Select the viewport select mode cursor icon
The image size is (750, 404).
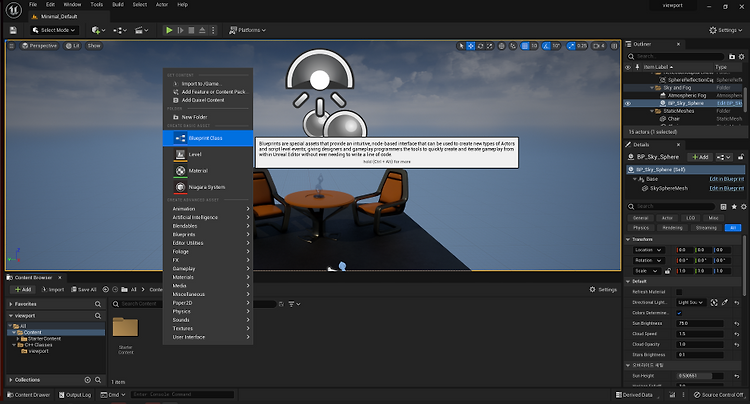(461, 46)
